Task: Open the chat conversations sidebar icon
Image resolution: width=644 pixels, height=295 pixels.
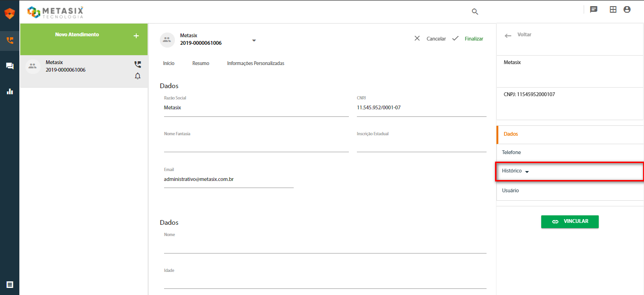Action: pyautogui.click(x=9, y=66)
